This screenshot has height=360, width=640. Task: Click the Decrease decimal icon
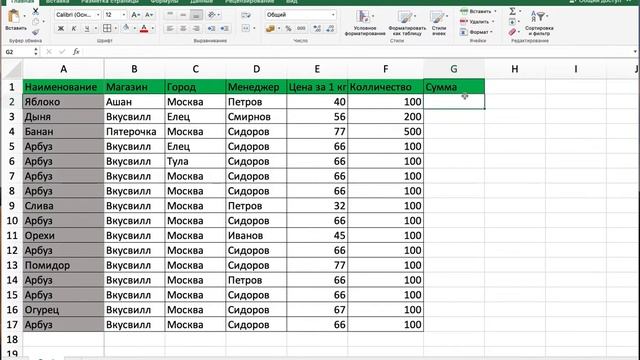330,28
